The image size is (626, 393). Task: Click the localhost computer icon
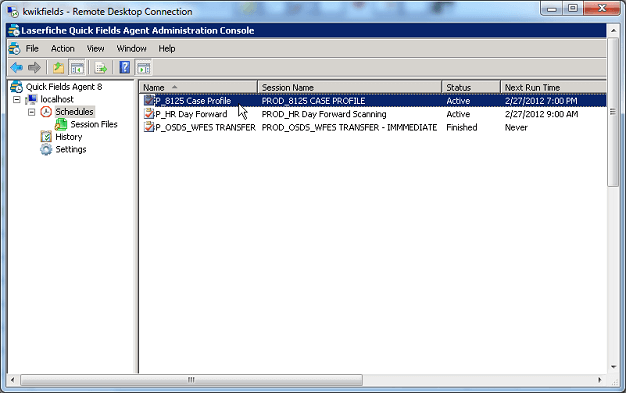point(31,99)
